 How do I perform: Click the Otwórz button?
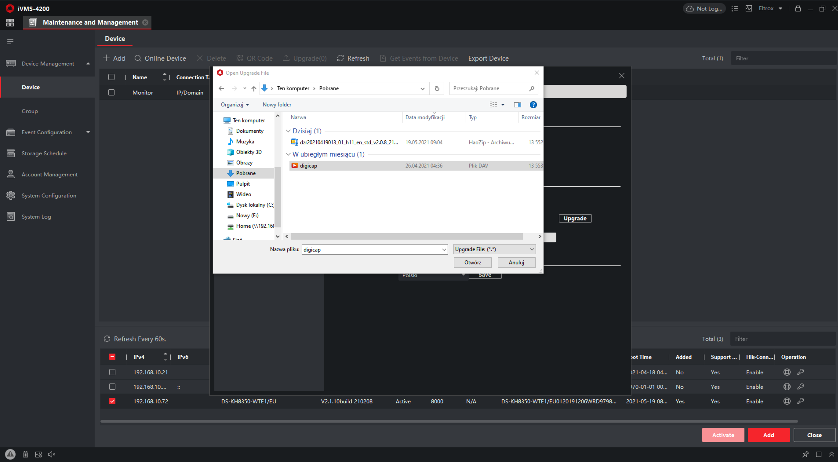pos(472,262)
